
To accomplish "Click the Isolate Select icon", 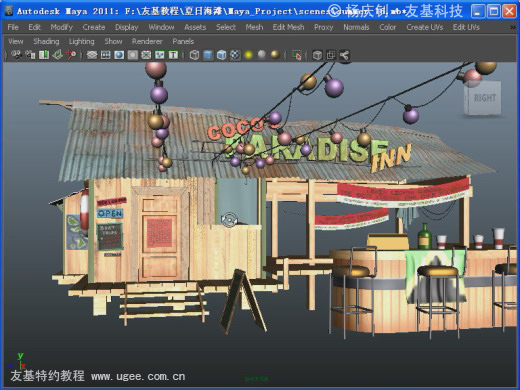I will pos(297,55).
